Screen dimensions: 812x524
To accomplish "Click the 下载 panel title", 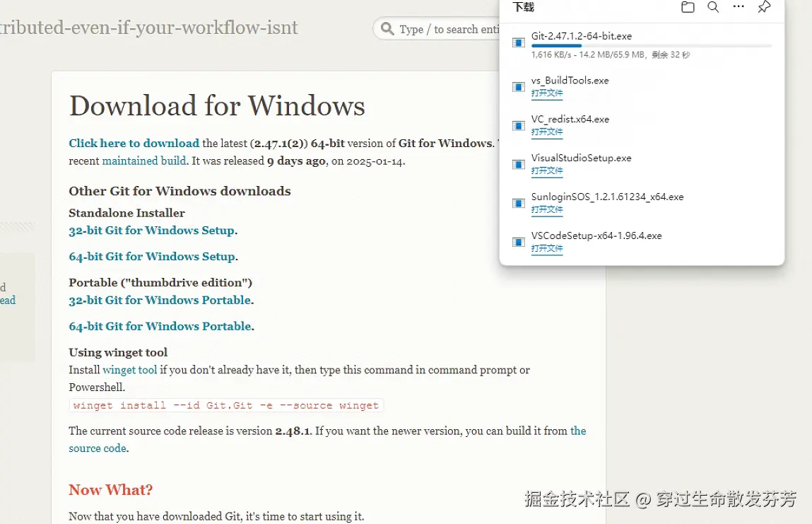I will (523, 7).
